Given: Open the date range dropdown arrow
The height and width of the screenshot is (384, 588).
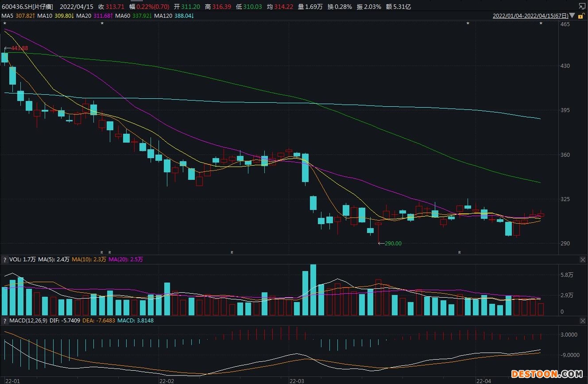Looking at the screenshot, I should click(573, 16).
